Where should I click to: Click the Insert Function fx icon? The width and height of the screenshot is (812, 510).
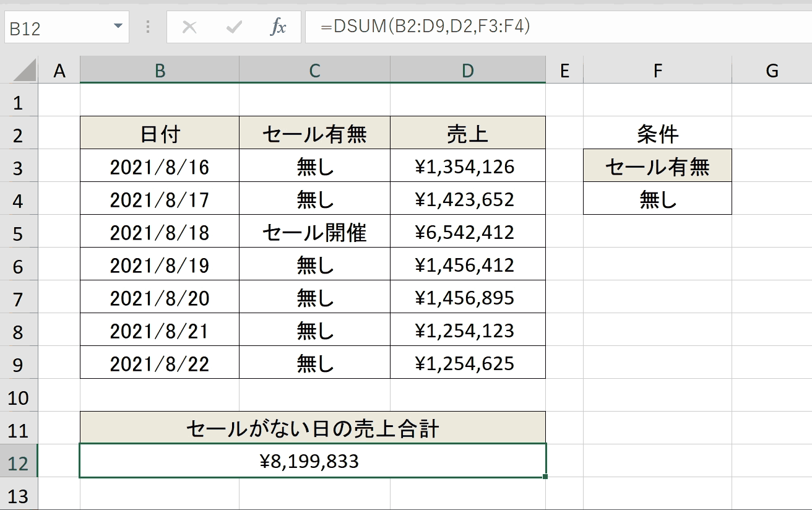coord(279,28)
